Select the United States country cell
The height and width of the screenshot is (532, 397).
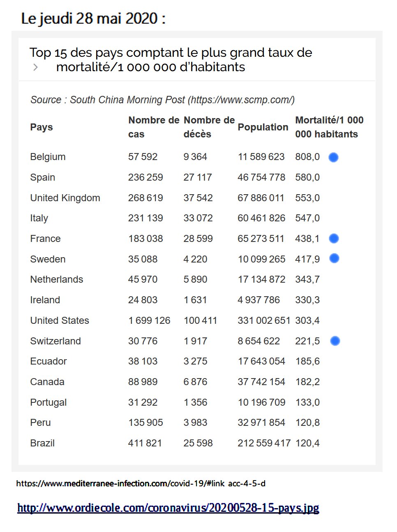point(60,321)
